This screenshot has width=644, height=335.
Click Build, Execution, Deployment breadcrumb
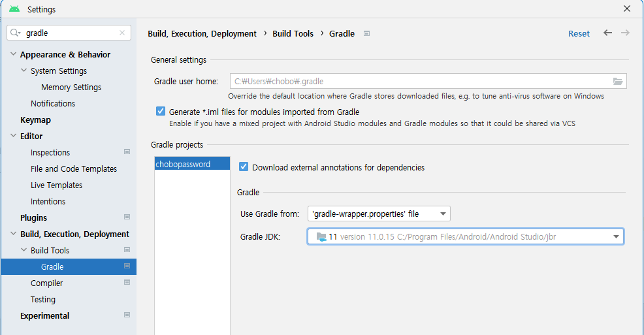202,34
